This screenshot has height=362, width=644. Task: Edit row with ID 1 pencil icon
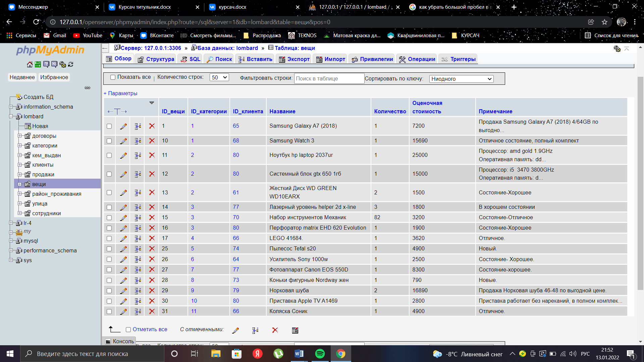123,126
